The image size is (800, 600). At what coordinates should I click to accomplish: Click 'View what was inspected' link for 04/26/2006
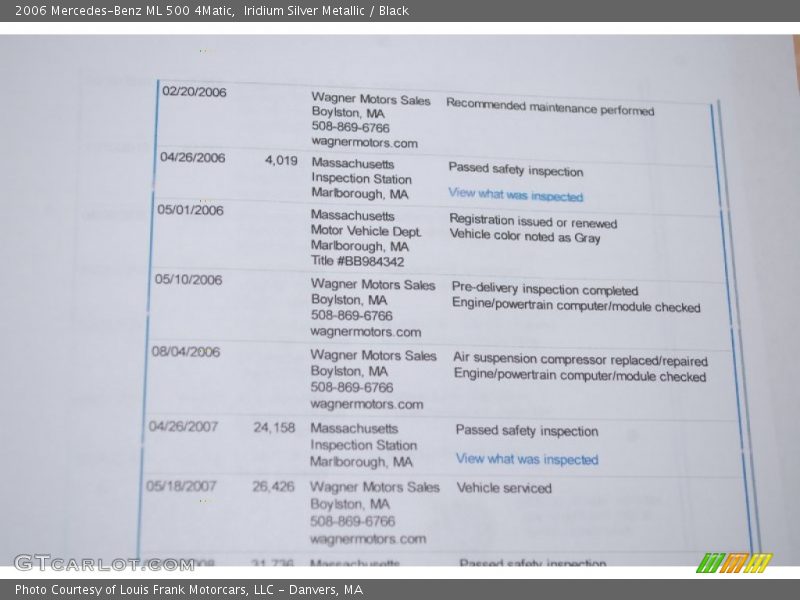pos(515,194)
